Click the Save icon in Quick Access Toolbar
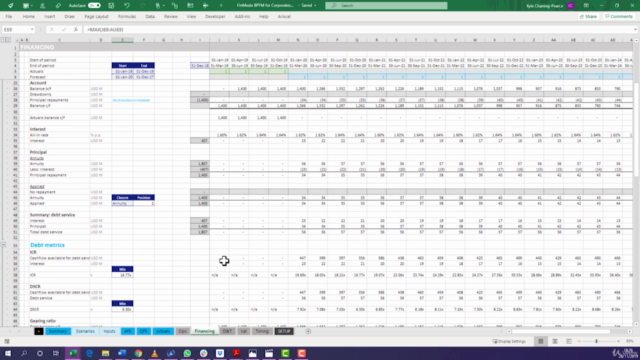 [111, 6]
